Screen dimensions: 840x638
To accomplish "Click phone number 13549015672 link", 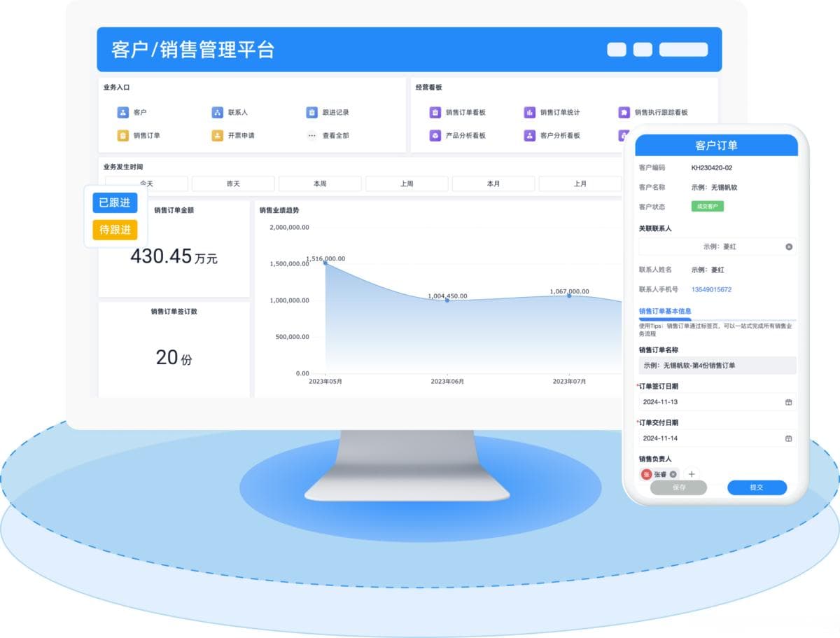I will (x=711, y=289).
